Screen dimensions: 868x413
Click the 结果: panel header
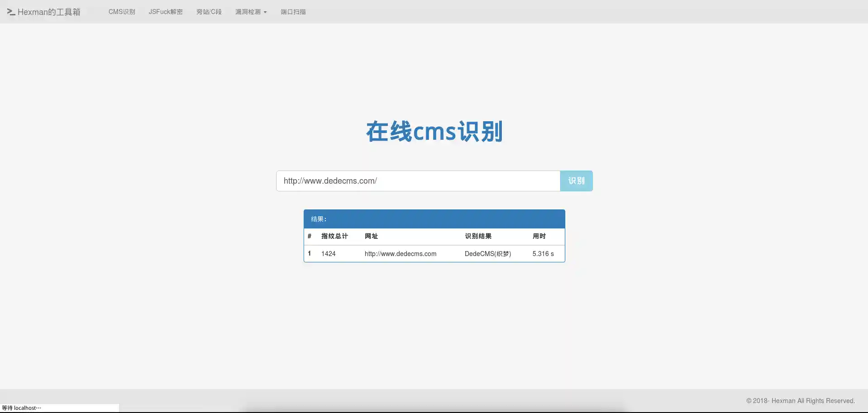[318, 219]
